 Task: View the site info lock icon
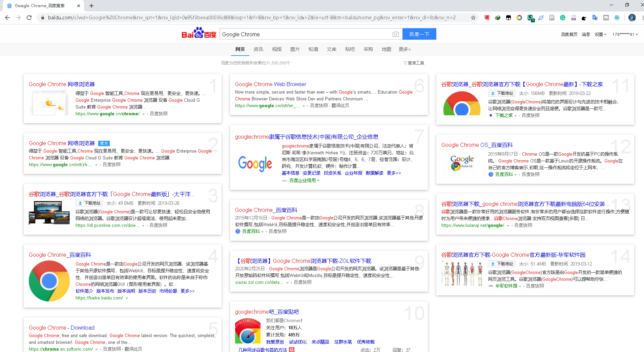pyautogui.click(x=42, y=18)
